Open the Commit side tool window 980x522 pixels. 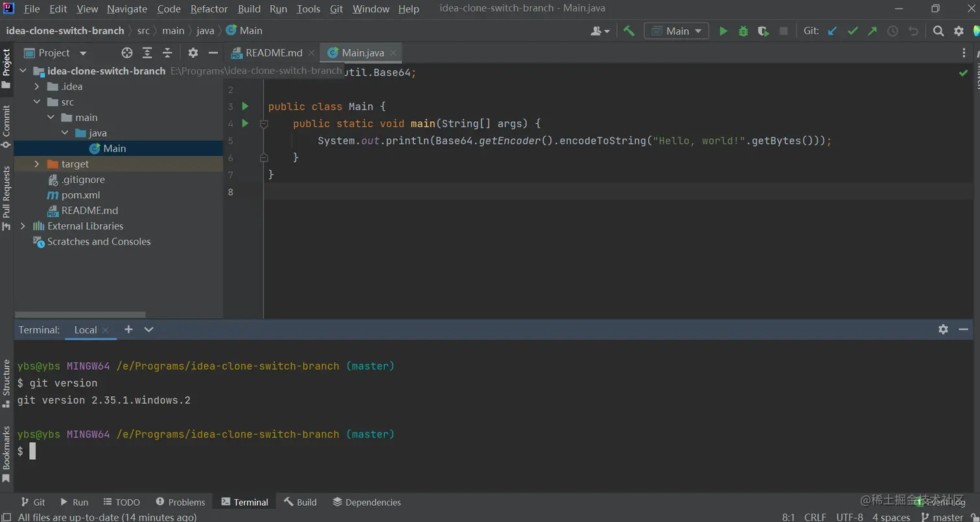tap(6, 126)
